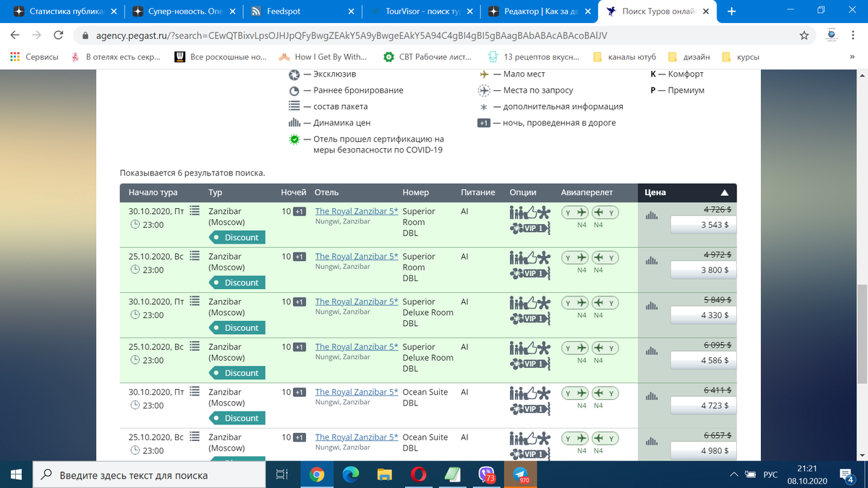The image size is (868, 488).
Task: Click return flight icon in 4 330 $ row
Action: pyautogui.click(x=605, y=303)
